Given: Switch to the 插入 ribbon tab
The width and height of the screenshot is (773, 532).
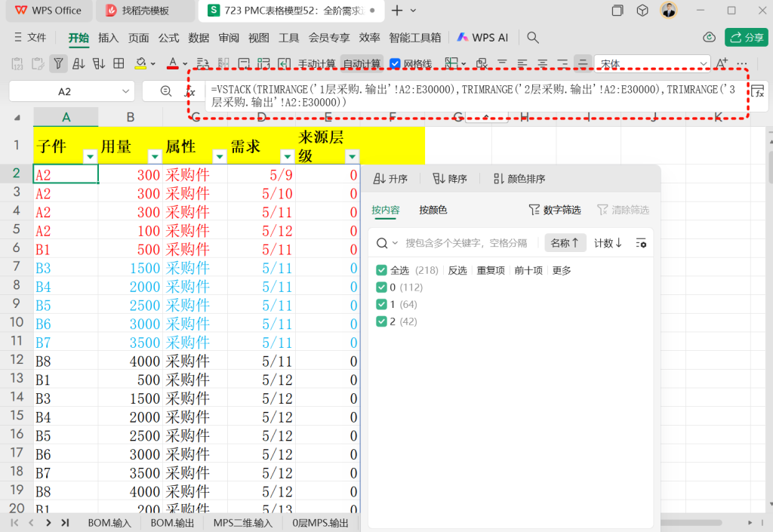Looking at the screenshot, I should [109, 38].
